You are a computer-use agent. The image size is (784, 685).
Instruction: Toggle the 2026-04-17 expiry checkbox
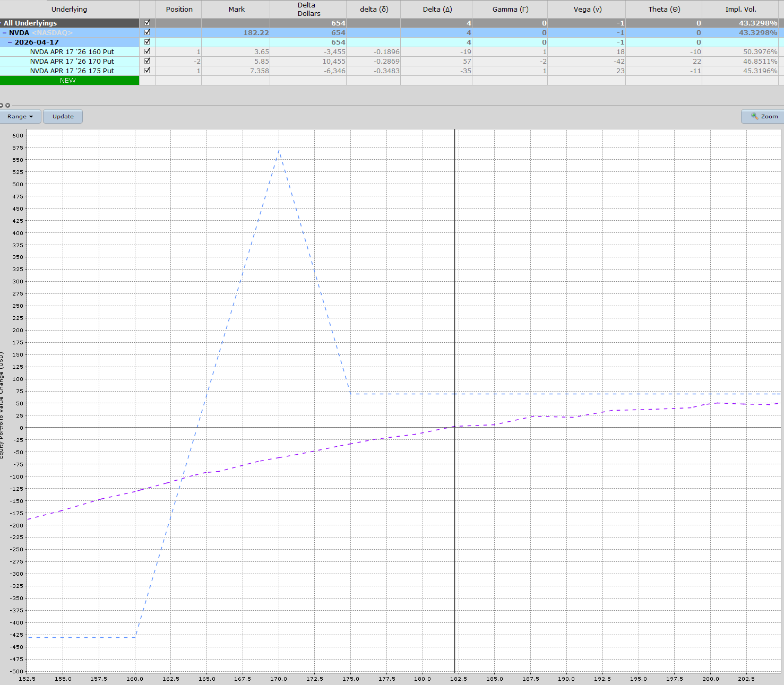point(147,42)
